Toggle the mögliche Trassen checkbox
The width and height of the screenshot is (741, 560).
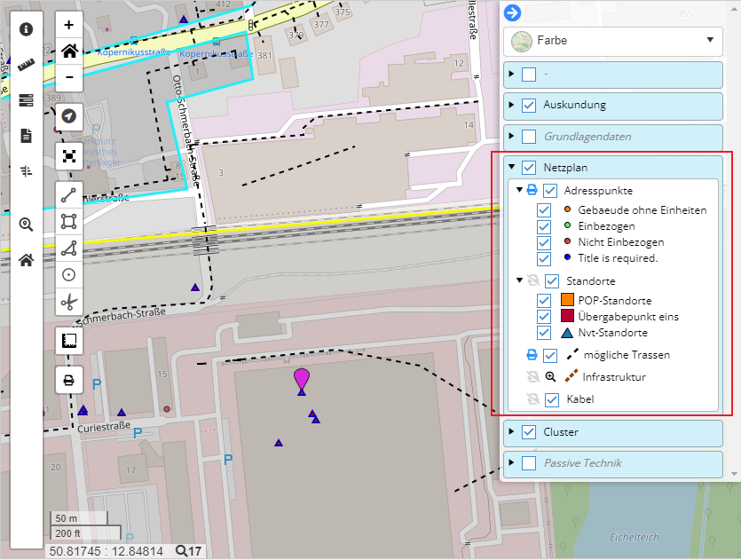(x=550, y=355)
